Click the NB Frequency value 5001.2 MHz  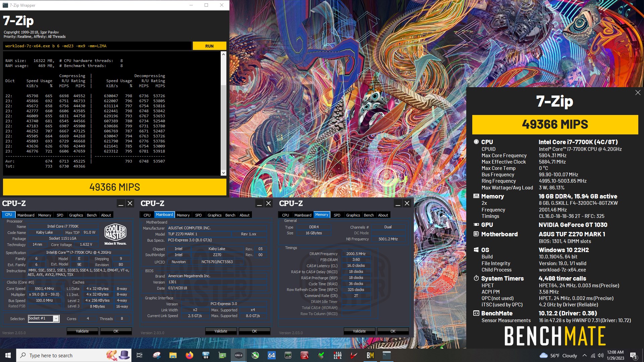tap(388, 239)
